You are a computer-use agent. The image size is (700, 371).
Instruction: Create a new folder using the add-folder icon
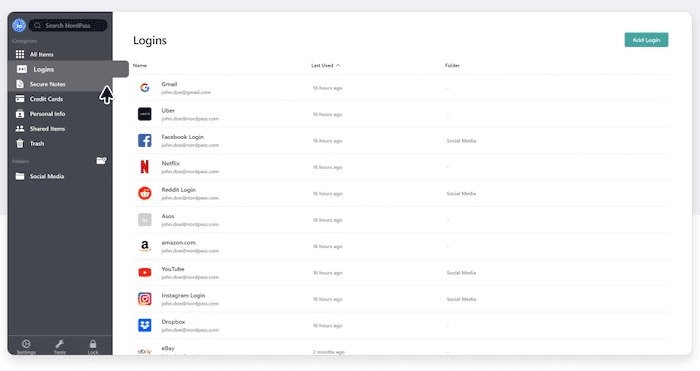click(101, 160)
